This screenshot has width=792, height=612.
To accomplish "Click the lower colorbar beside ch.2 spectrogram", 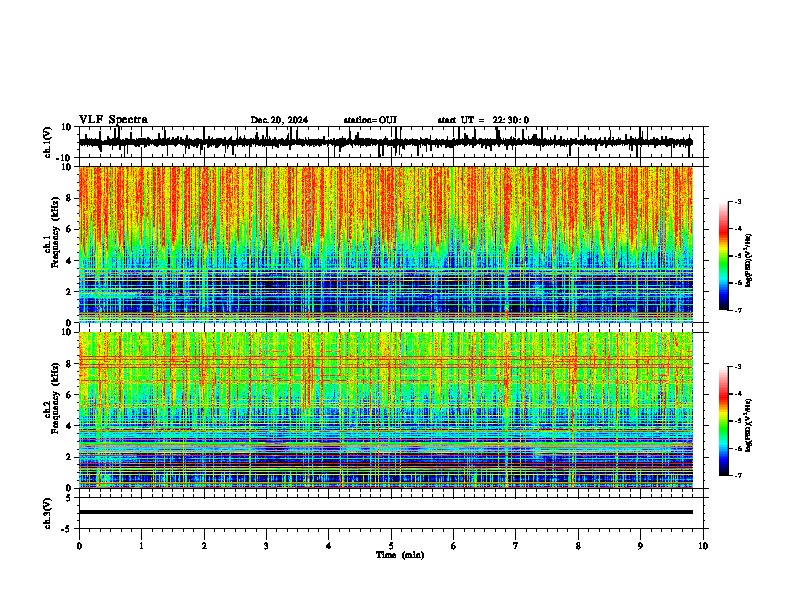I will tap(724, 421).
